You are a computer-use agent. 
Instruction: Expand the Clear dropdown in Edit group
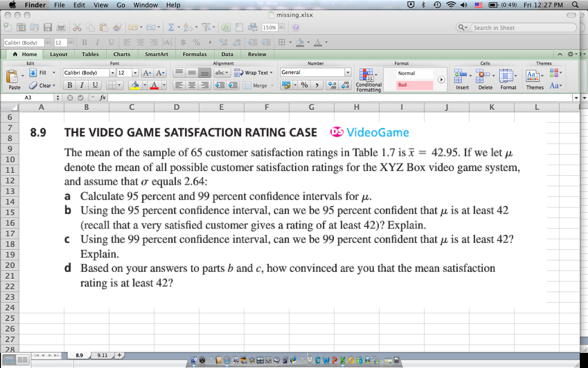[x=54, y=85]
